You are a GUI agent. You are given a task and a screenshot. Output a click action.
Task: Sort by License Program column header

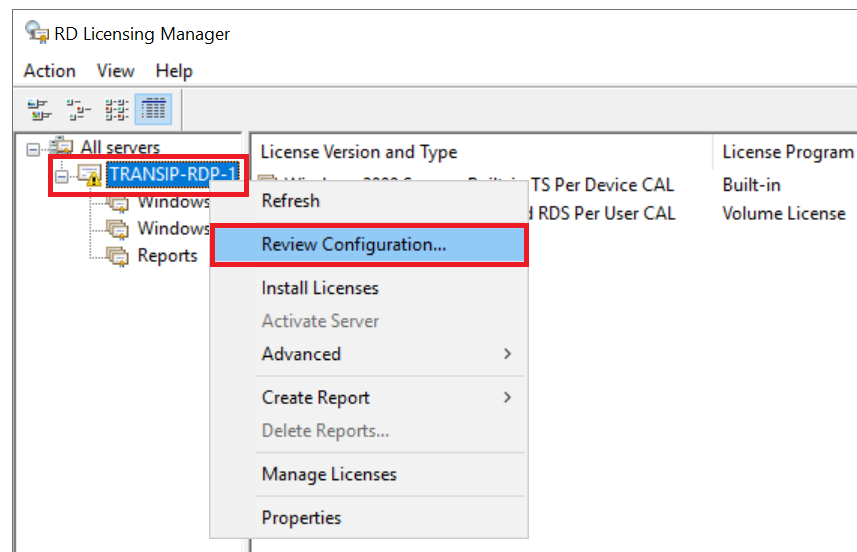click(x=787, y=152)
